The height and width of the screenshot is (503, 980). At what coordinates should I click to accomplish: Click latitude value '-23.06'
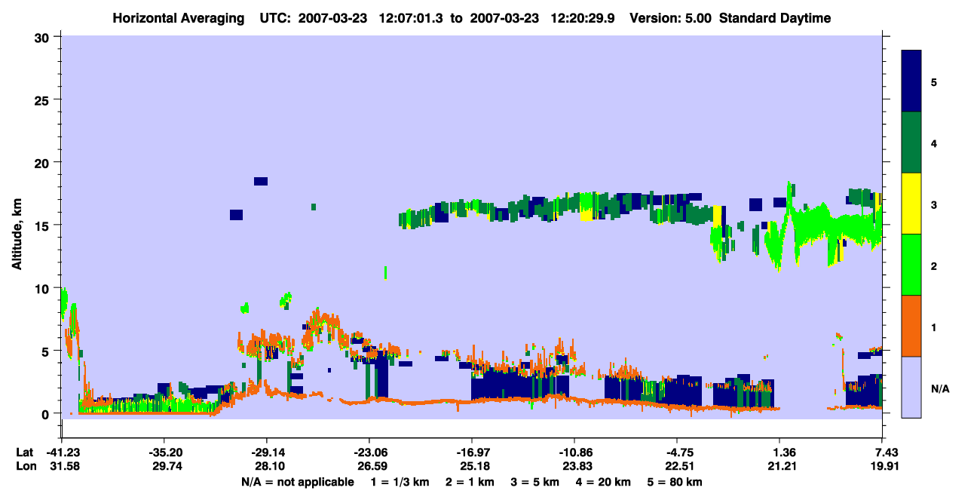(369, 453)
